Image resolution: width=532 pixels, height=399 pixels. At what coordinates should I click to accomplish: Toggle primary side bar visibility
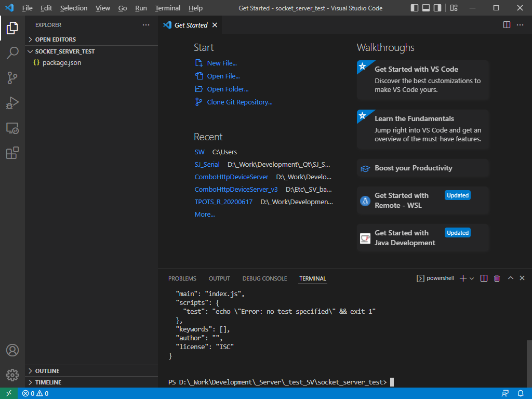click(414, 8)
